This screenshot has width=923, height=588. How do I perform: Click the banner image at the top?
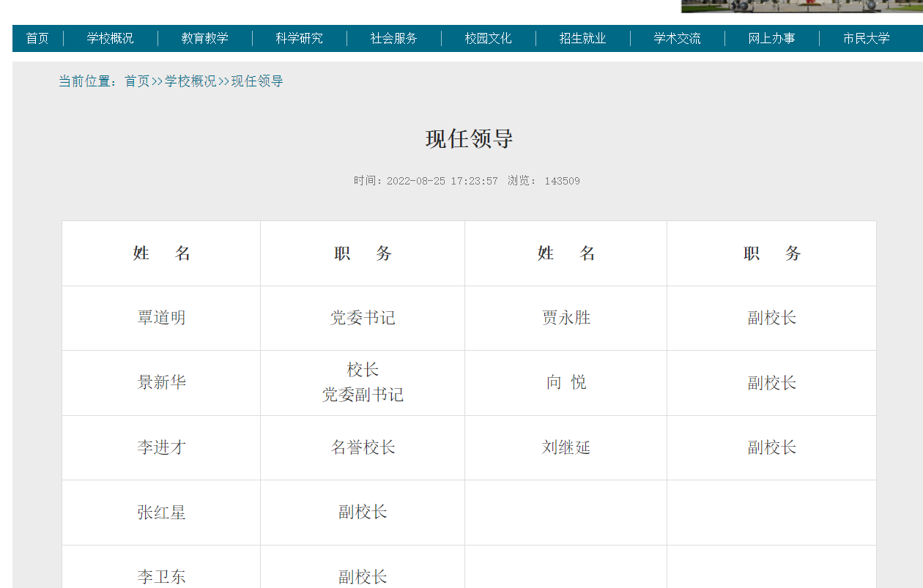(801, 6)
